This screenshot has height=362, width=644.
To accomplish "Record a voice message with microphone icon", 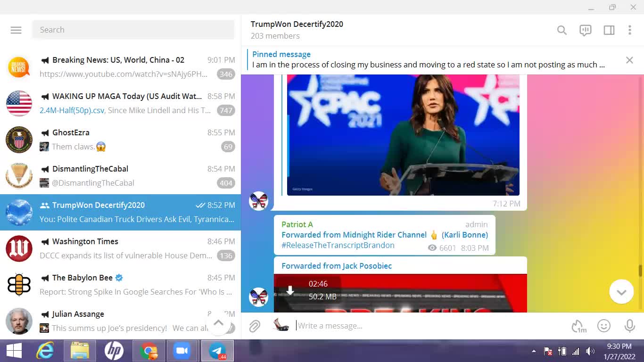I will coord(629,326).
